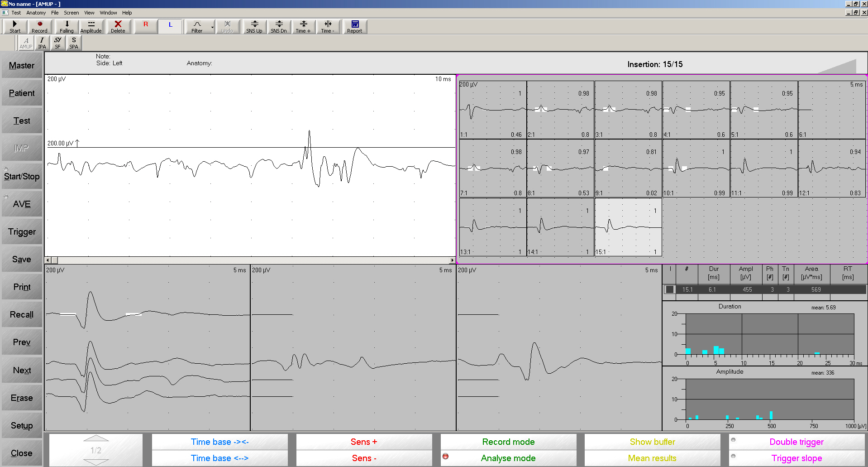Select MUP thumbnail 15:1
Viewport: 868px width, 467px height.
coord(628,227)
